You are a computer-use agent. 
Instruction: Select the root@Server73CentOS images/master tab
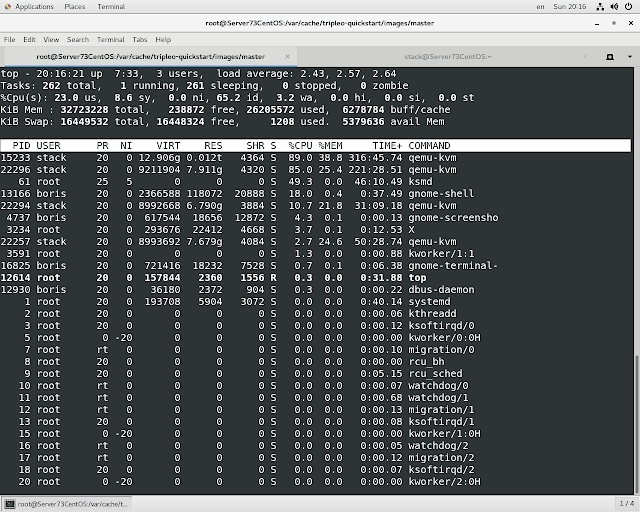[151, 57]
